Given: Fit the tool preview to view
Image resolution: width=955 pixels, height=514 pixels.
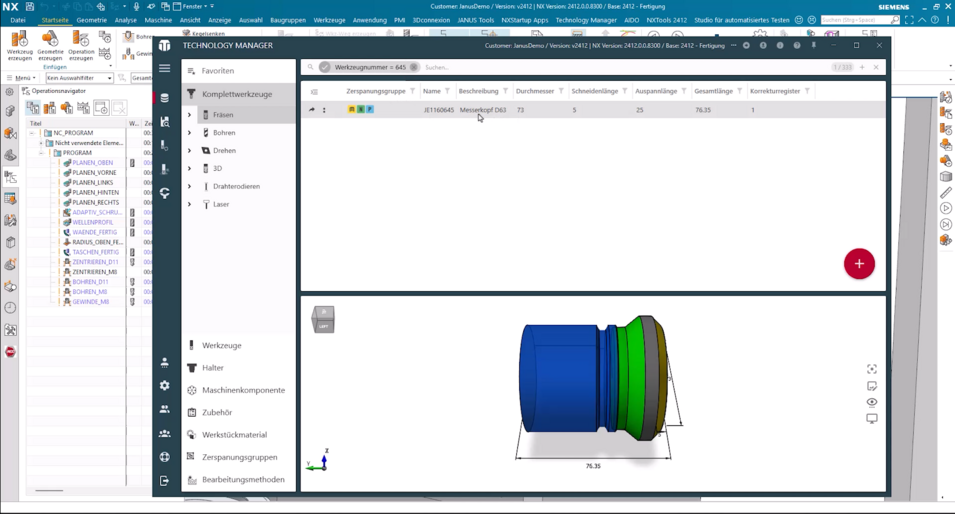Looking at the screenshot, I should click(872, 369).
